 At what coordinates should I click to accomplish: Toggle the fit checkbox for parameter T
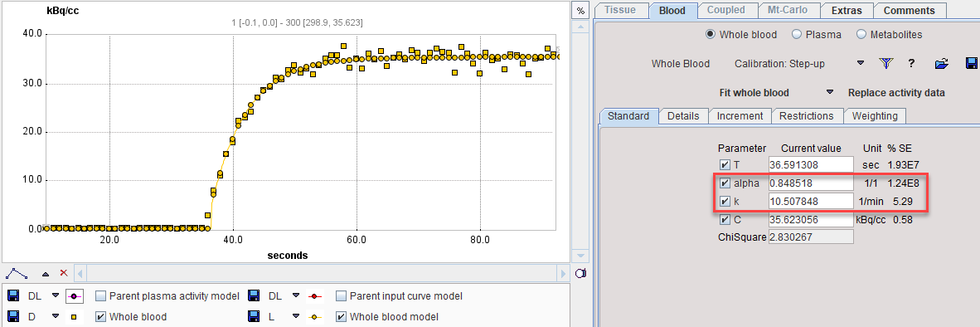[725, 165]
